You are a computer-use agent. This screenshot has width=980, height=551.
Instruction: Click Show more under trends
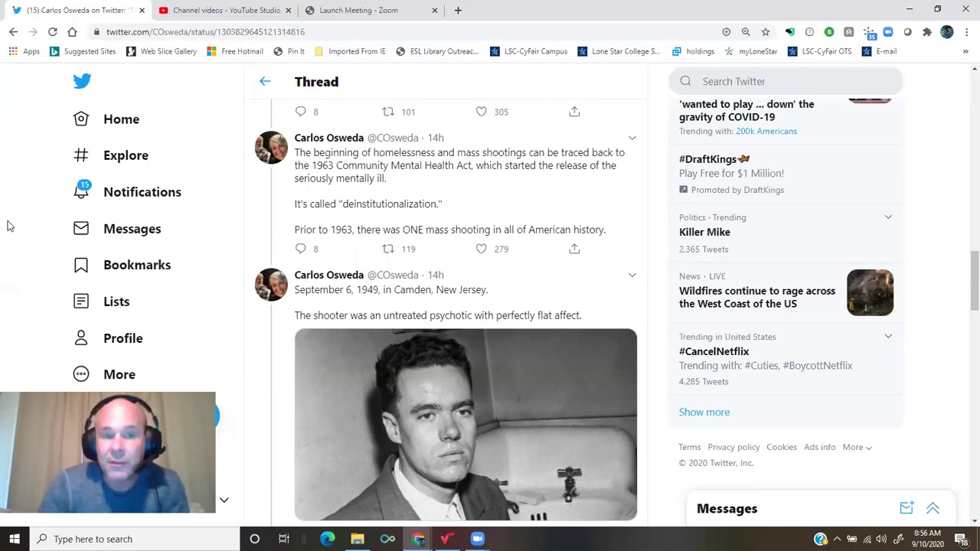(x=704, y=412)
